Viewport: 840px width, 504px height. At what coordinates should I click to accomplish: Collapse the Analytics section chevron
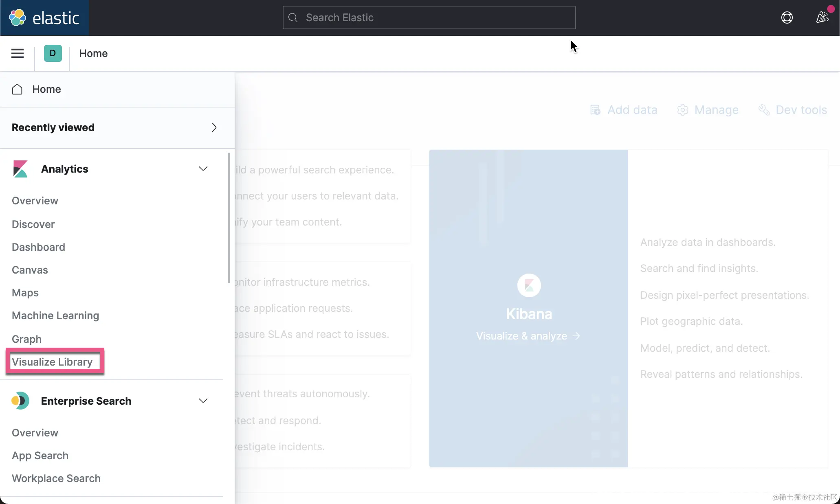203,169
